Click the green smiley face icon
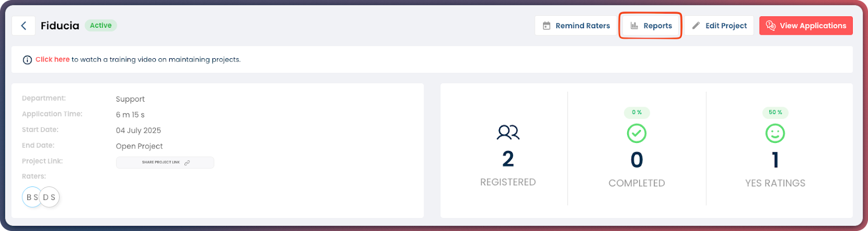The height and width of the screenshot is (231, 868). [775, 133]
